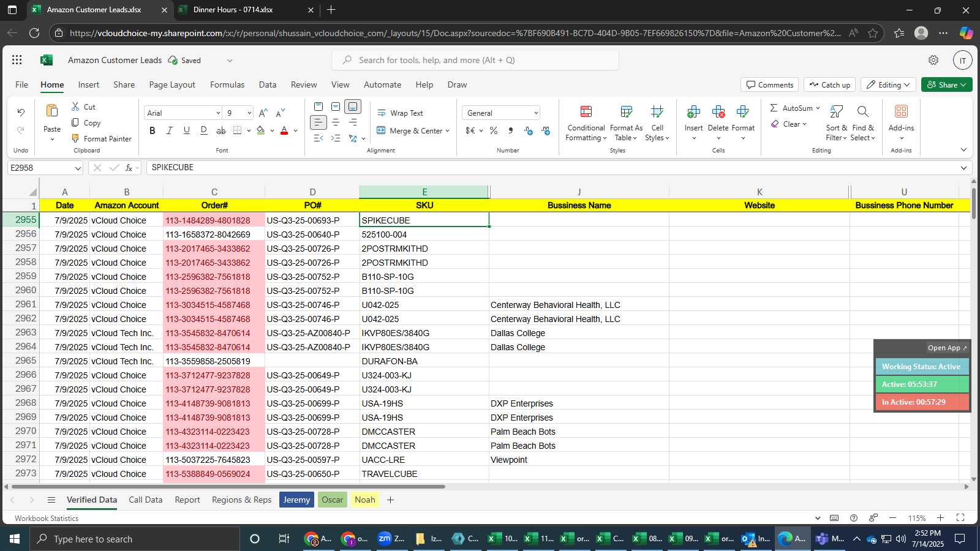This screenshot has height=551, width=980.
Task: Apply comma style number format
Action: point(511,130)
